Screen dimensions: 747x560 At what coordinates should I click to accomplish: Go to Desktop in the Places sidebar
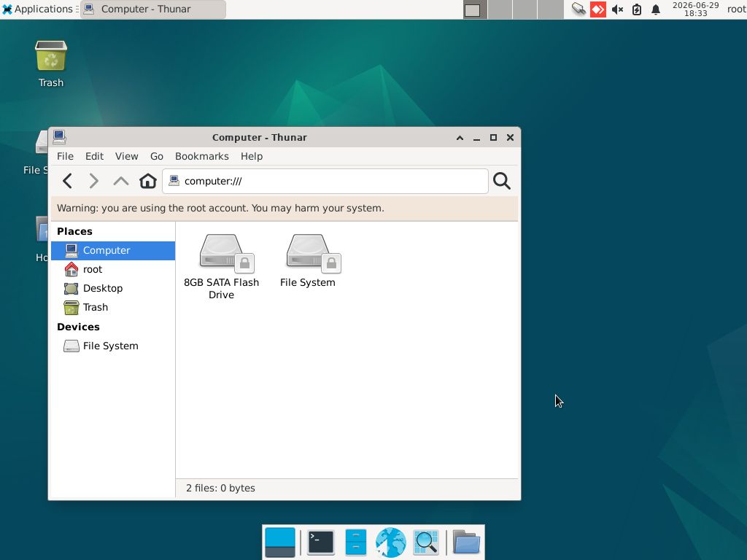pyautogui.click(x=113, y=289)
